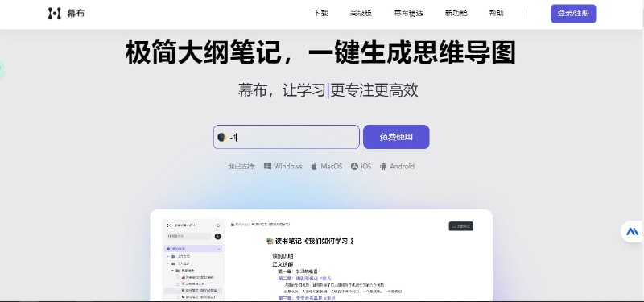Viewport: 644px width, 302px height.
Task: Open the 新功能 menu item
Action: click(x=456, y=13)
